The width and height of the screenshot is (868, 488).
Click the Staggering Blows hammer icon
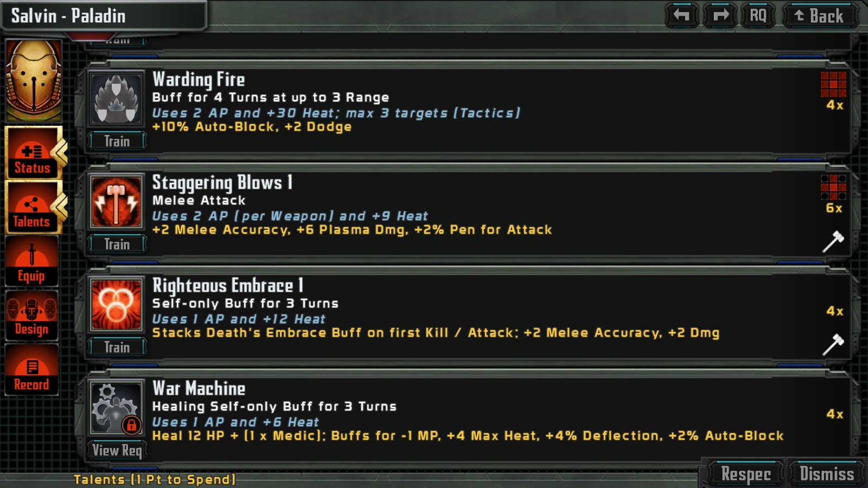tap(116, 202)
